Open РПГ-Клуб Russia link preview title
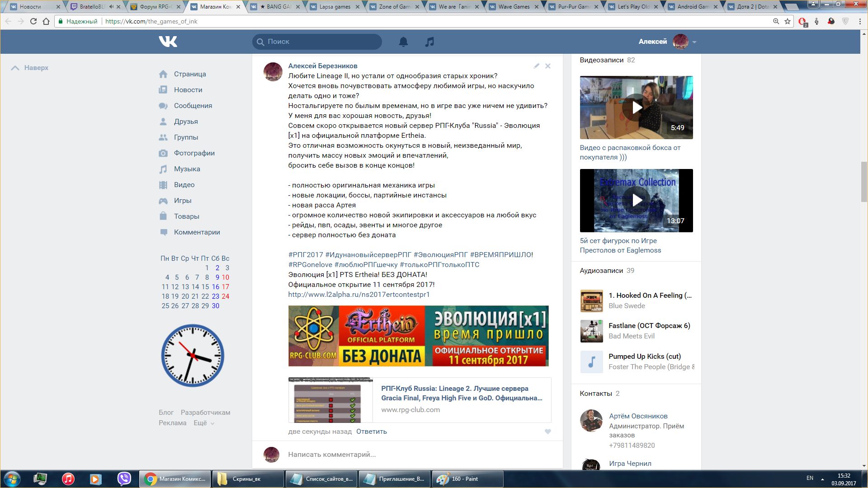The image size is (868, 488). pyautogui.click(x=462, y=393)
